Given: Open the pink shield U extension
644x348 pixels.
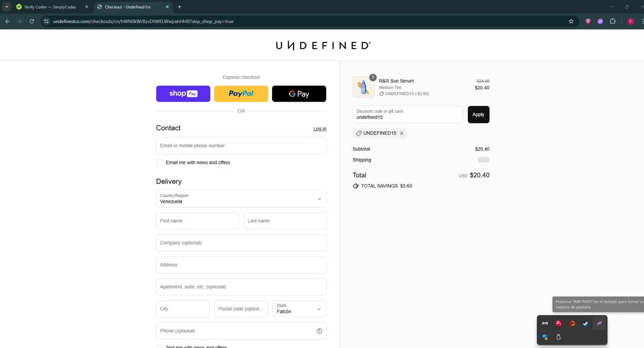Looking at the screenshot, I should pos(588,21).
